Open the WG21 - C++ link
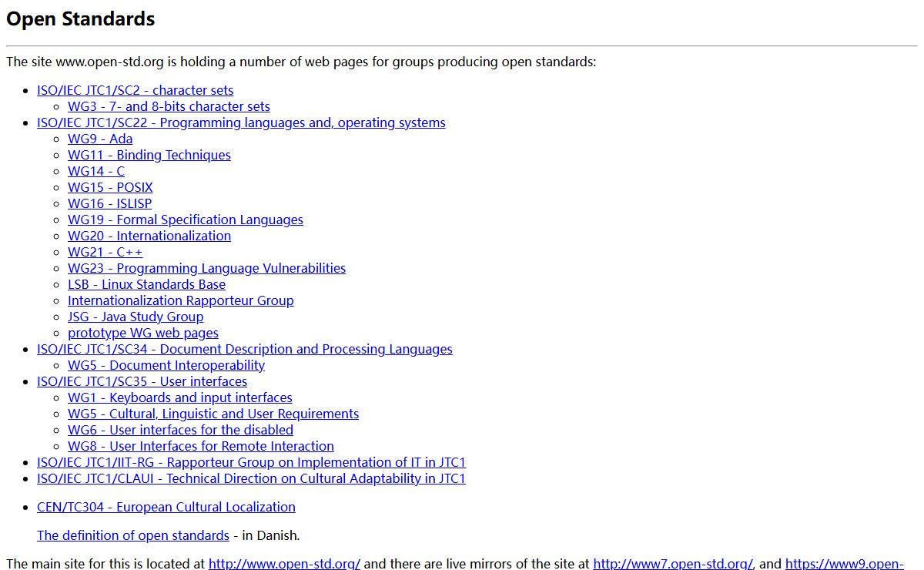Screen dimensions: 924x570 (x=105, y=252)
